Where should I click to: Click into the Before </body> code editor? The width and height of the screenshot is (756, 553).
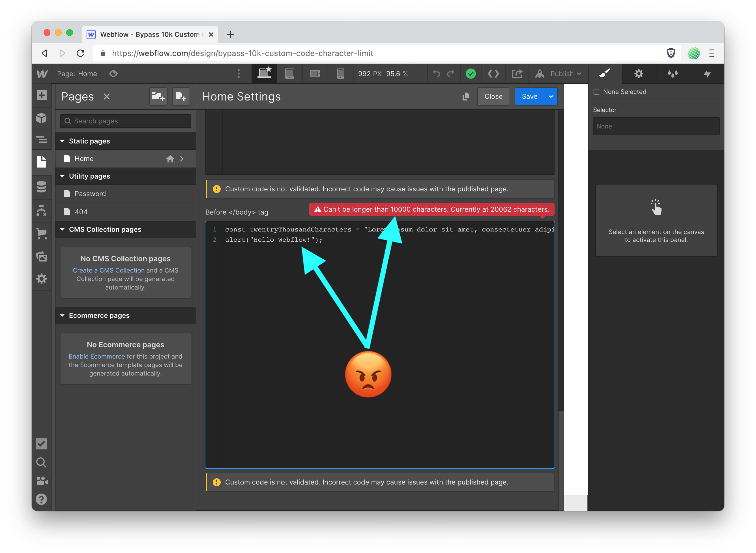[380, 344]
